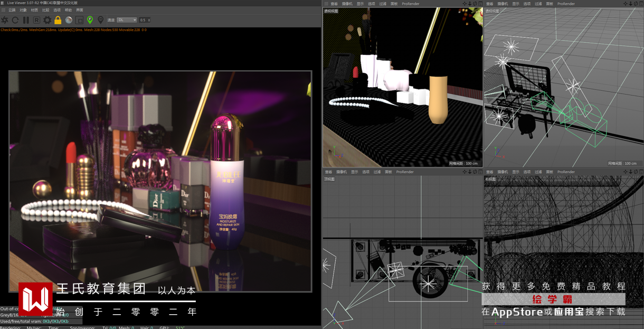This screenshot has width=644, height=329.
Task: Click the render region R icon
Action: (x=36, y=20)
